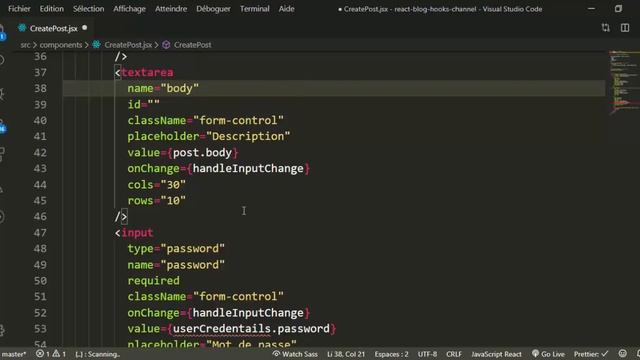Click the textarea tag name

147,72
